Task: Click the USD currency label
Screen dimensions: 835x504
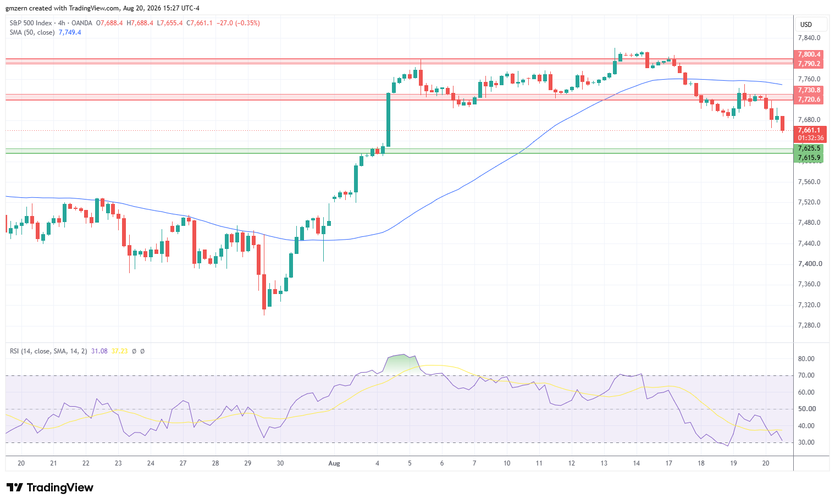Action: (x=806, y=24)
